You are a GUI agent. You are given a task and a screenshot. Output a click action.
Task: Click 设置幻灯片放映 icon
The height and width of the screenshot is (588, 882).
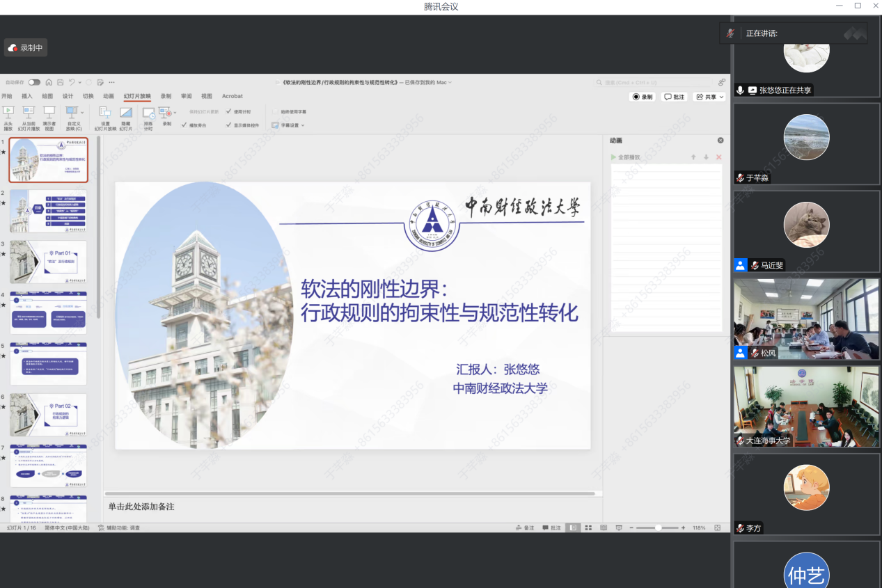click(106, 113)
